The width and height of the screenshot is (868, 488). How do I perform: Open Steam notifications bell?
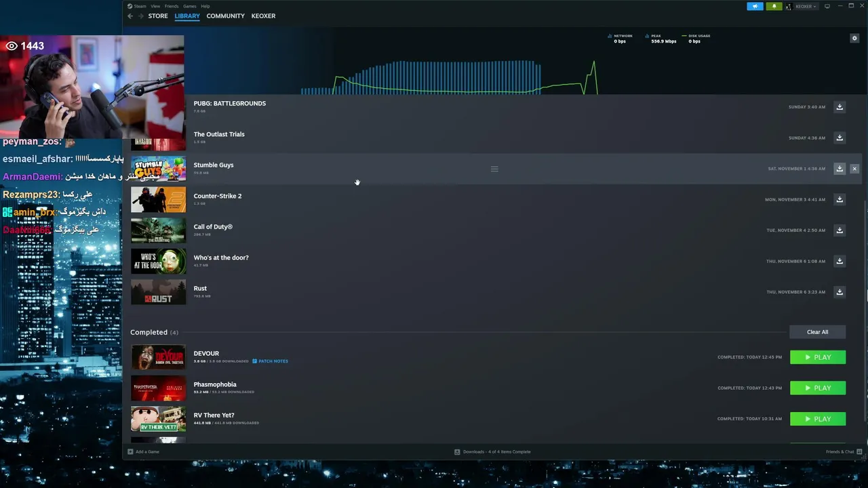774,6
